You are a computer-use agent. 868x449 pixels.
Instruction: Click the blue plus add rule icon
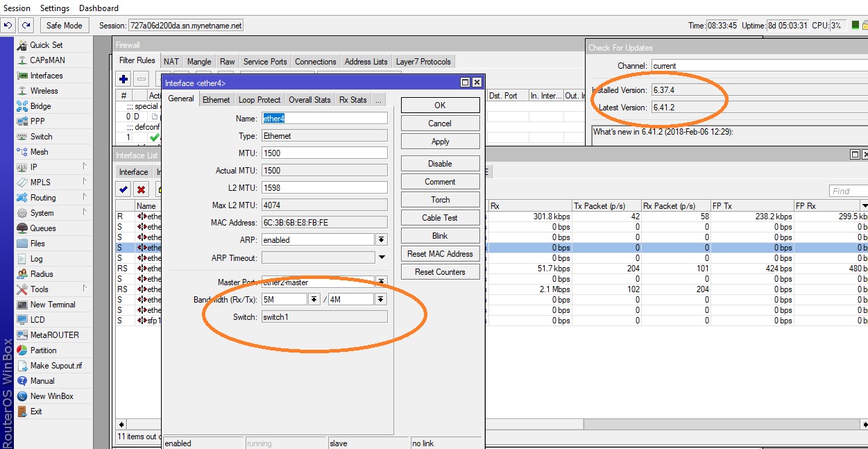[124, 79]
